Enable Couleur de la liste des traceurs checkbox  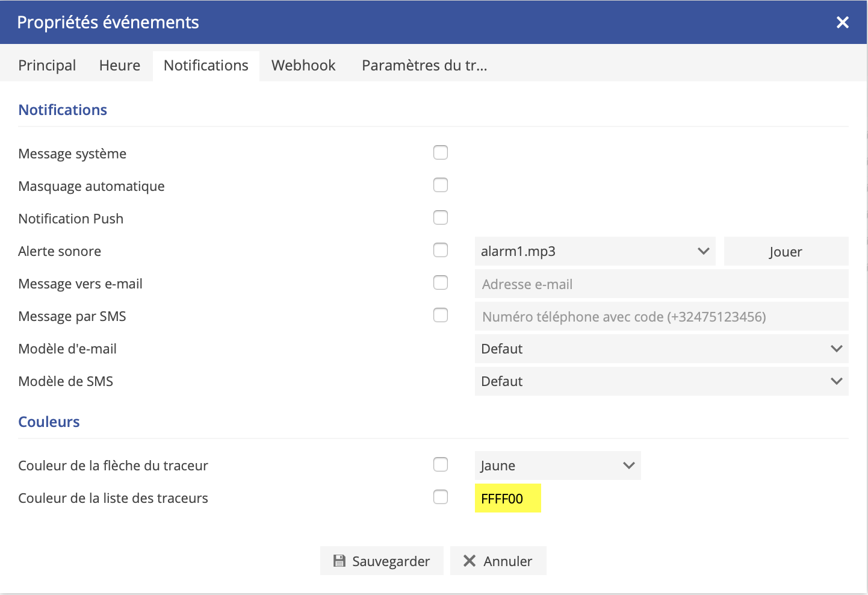coord(441,497)
